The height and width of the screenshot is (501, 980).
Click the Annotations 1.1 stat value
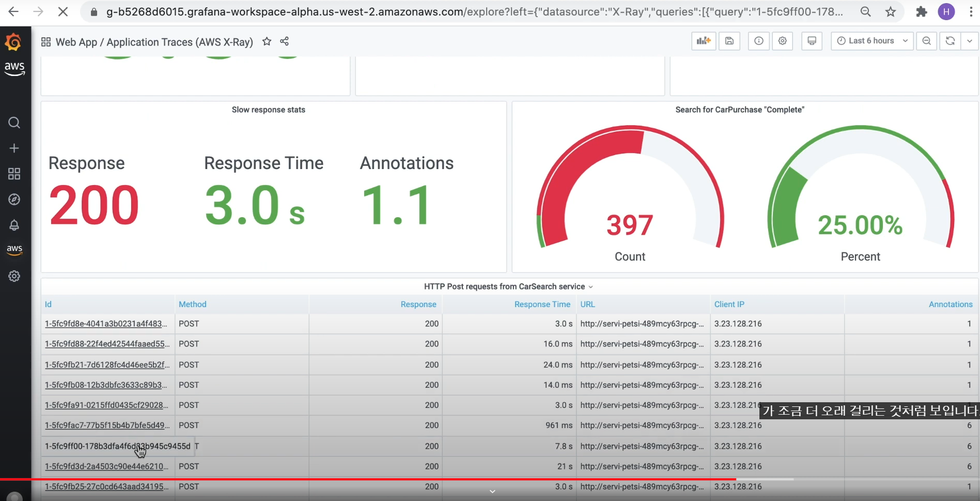click(395, 205)
